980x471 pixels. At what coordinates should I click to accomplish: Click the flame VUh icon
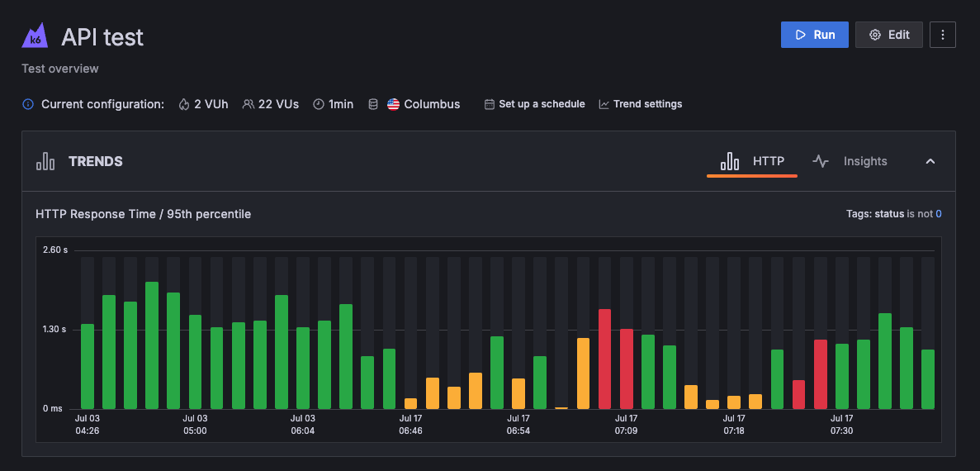(183, 104)
